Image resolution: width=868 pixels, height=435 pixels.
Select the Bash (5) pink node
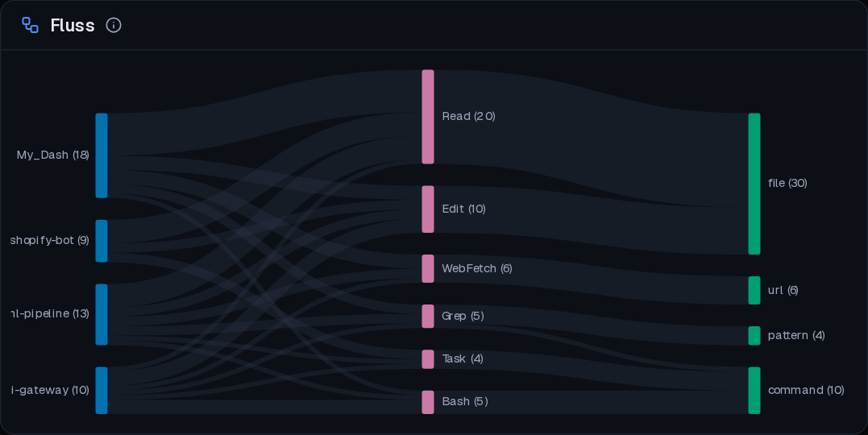point(428,402)
